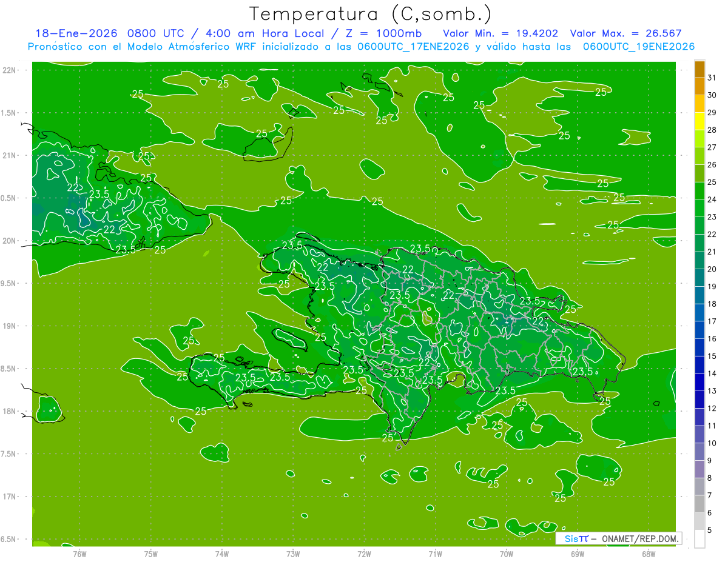Click the legend value '10'
This screenshot has height=562, width=728.
712,443
